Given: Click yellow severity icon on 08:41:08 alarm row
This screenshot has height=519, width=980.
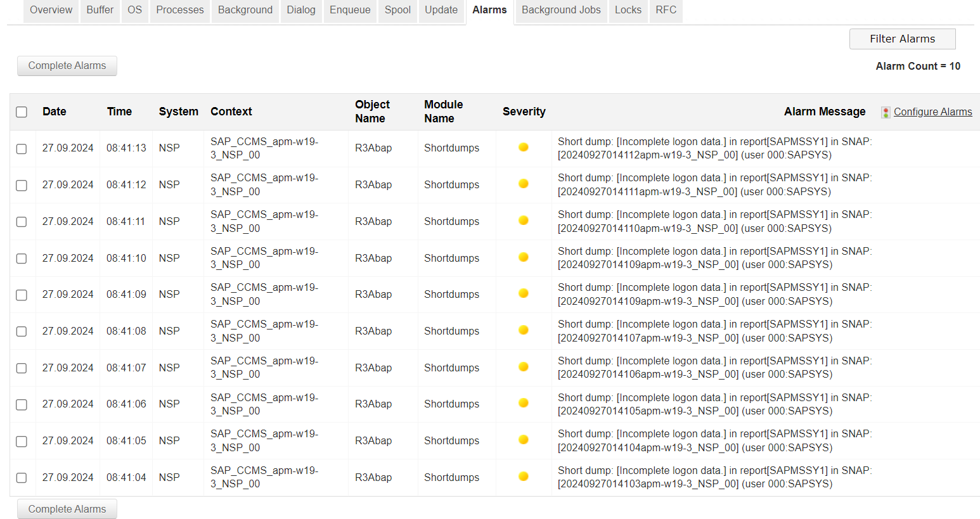Looking at the screenshot, I should click(523, 330).
